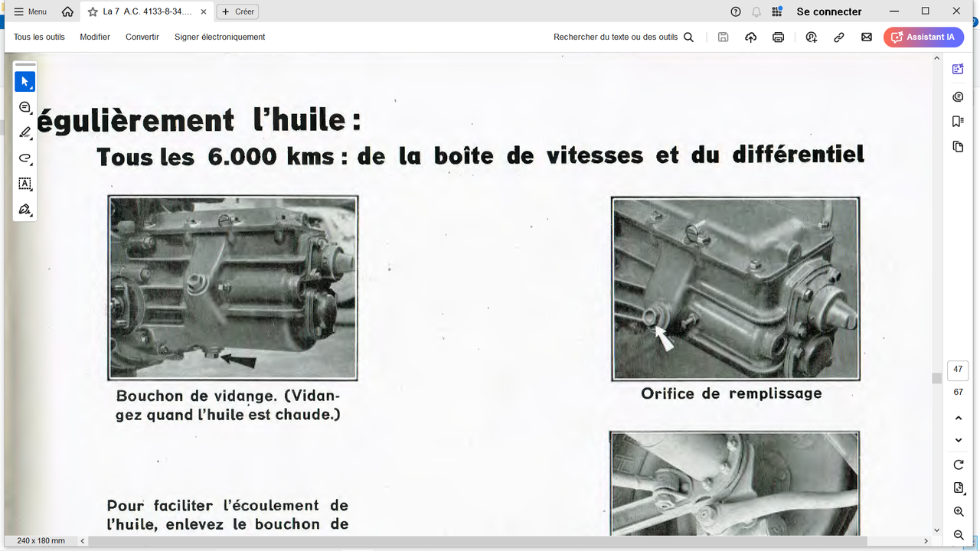The image size is (980, 551).
Task: Pick the highlighter tool
Action: pyautogui.click(x=24, y=132)
